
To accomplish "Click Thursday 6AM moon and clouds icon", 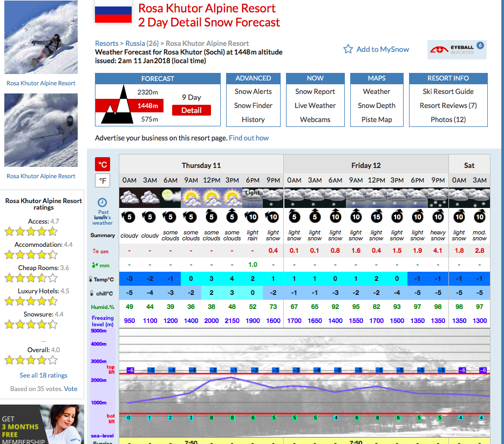I will pyautogui.click(x=171, y=198).
